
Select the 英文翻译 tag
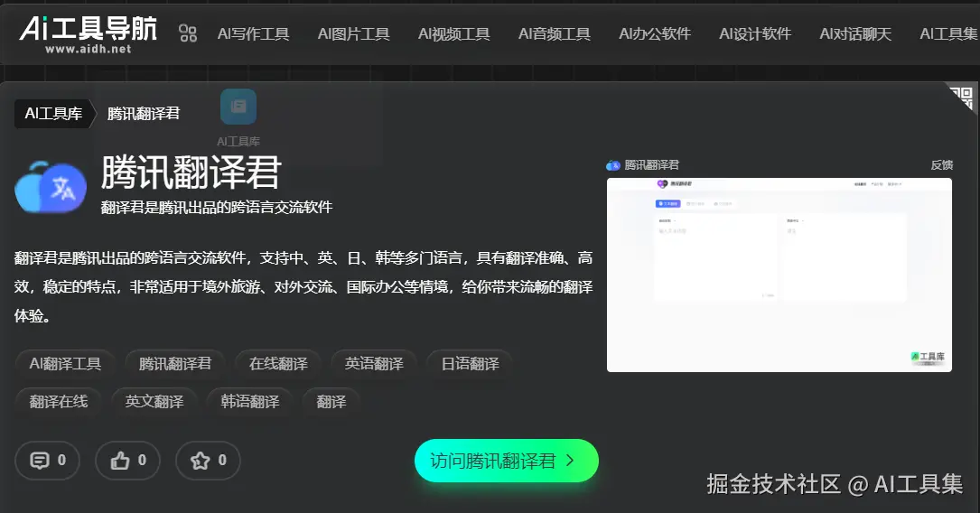154,401
